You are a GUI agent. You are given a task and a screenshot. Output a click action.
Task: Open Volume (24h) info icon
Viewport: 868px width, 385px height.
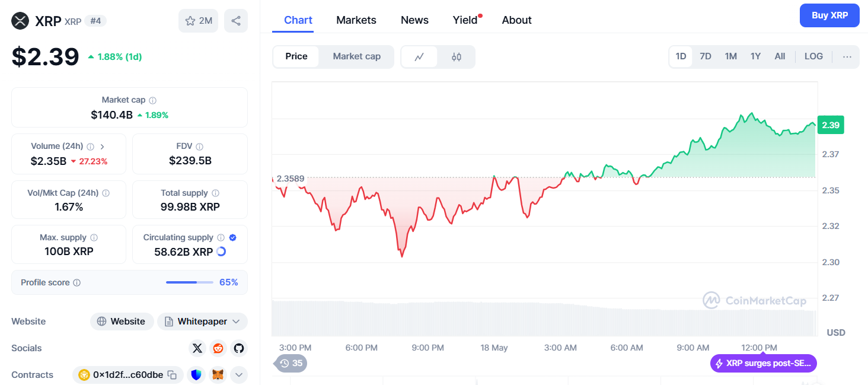90,147
